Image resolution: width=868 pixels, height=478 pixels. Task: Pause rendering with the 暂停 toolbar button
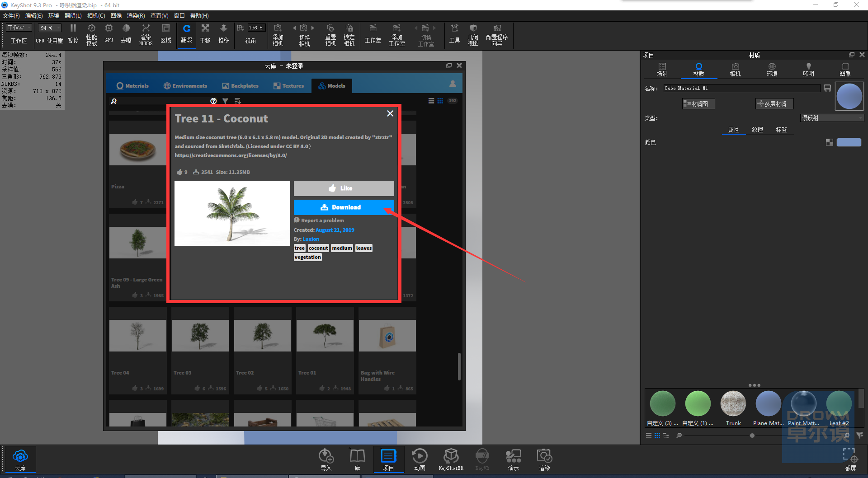click(73, 34)
